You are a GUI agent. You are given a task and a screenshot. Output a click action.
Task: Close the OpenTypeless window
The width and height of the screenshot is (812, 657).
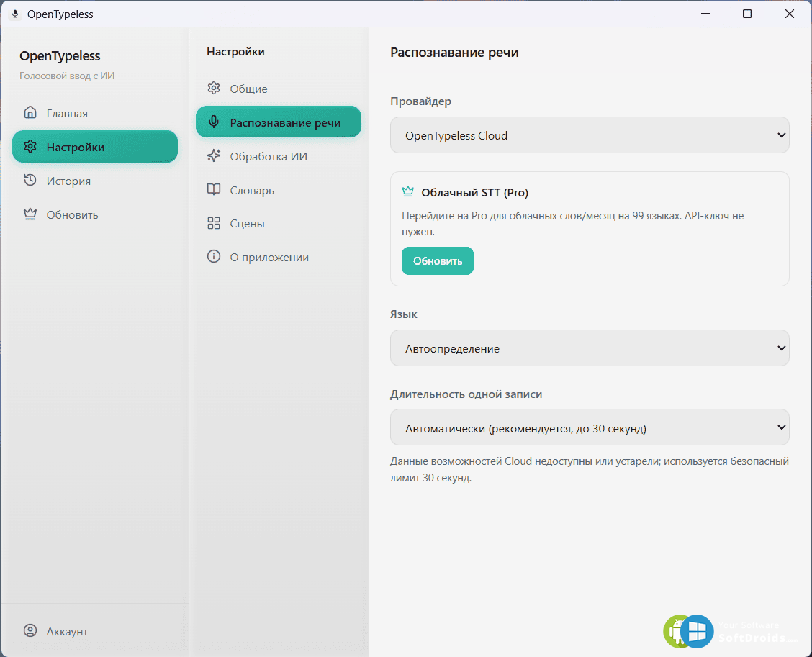pos(789,14)
